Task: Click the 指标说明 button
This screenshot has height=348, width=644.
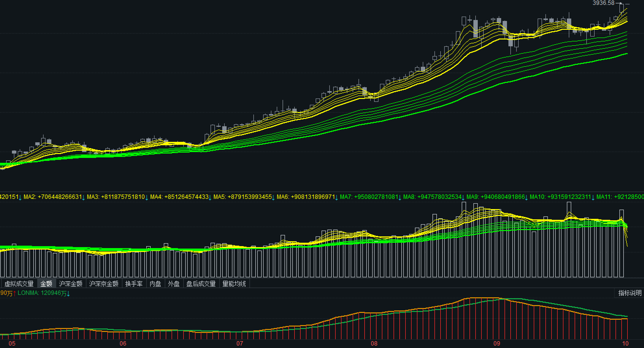Action: [x=629, y=293]
